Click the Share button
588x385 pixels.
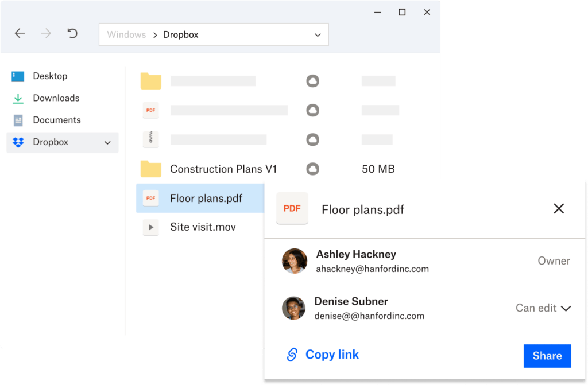547,356
